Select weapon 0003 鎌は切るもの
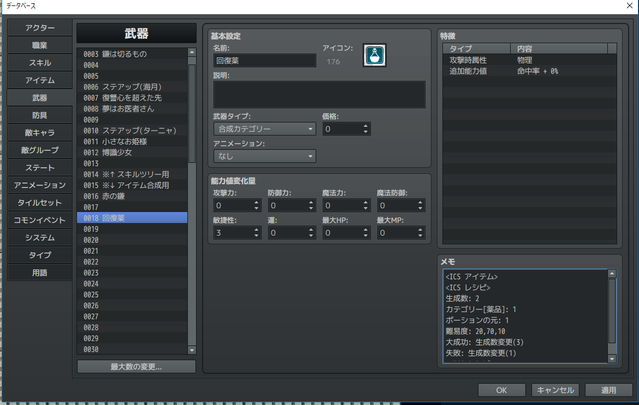 coord(132,54)
